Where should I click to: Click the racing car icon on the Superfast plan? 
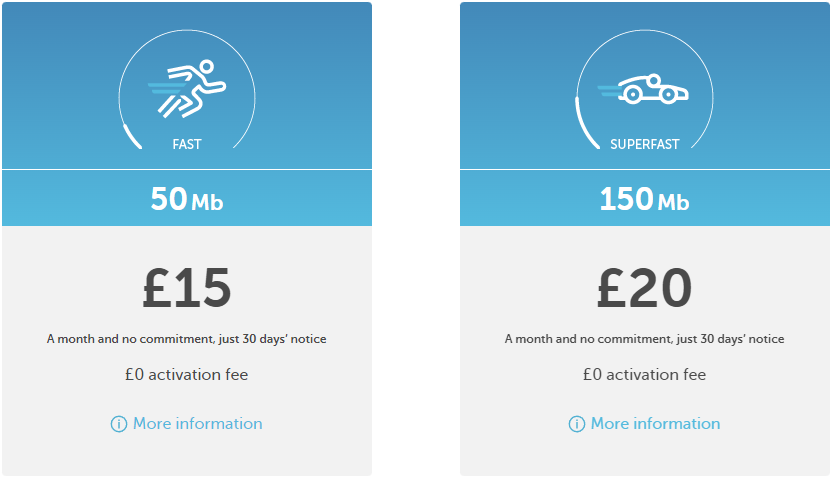coord(643,88)
